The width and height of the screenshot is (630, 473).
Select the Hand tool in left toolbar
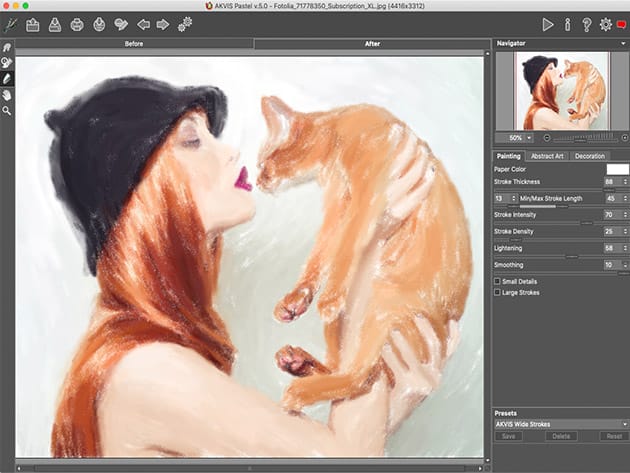pos(7,94)
